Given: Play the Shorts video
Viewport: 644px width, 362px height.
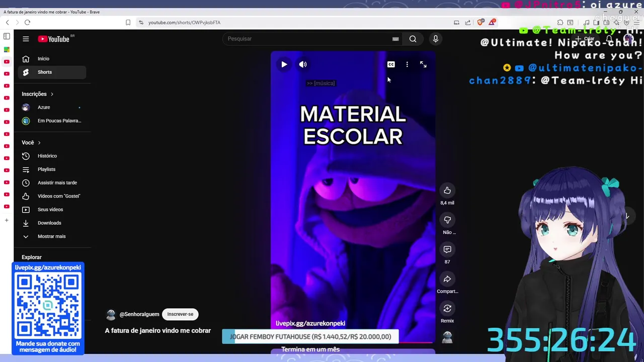Looking at the screenshot, I should [x=284, y=64].
